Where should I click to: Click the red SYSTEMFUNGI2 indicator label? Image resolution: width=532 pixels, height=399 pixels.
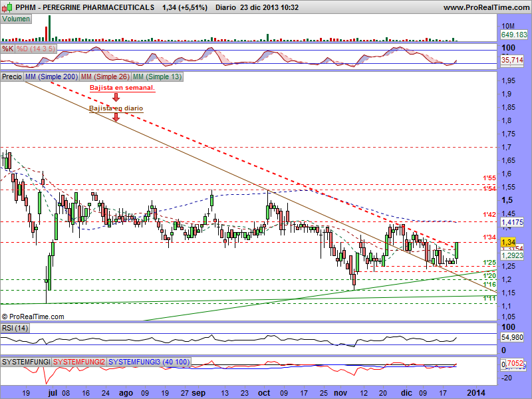pyautogui.click(x=79, y=362)
